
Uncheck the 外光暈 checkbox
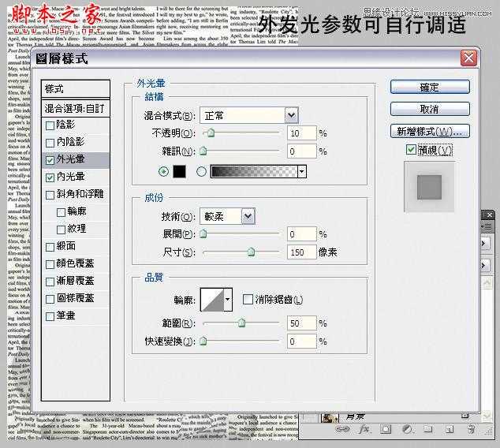50,160
